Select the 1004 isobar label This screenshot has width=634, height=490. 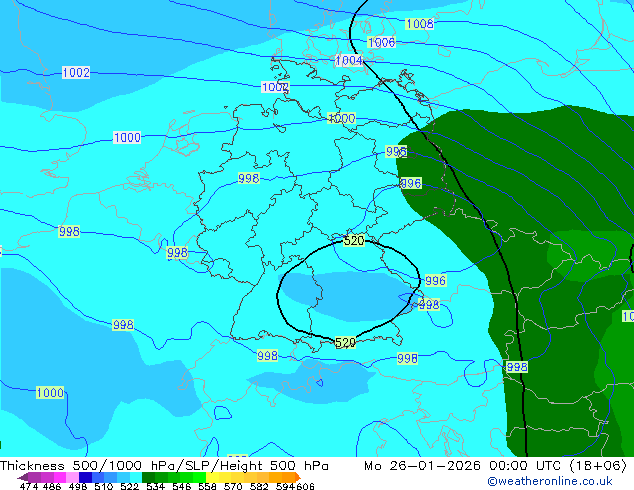[x=349, y=61]
